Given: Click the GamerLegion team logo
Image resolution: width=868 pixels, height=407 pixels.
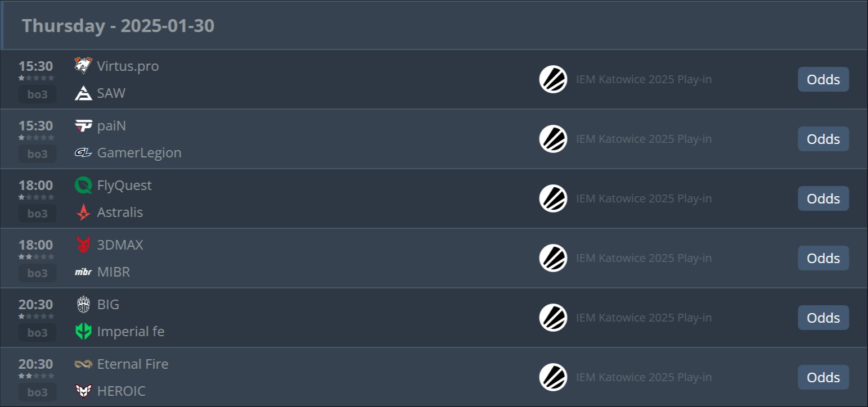Looking at the screenshot, I should pos(83,153).
